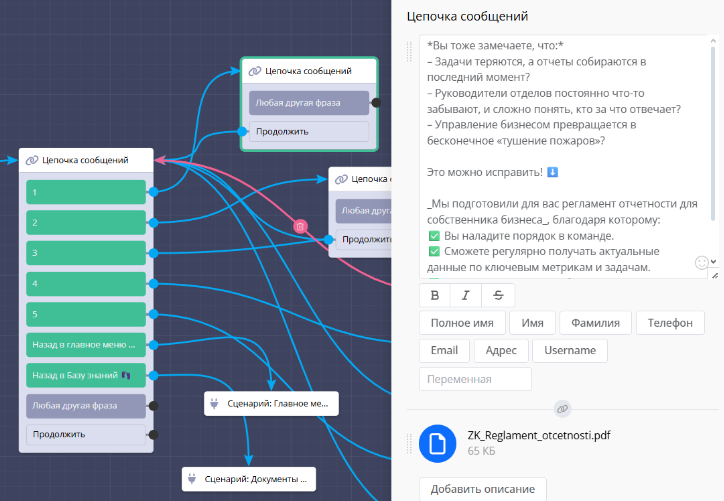Apply Italic formatting to the message
The height and width of the screenshot is (501, 724).
[466, 294]
